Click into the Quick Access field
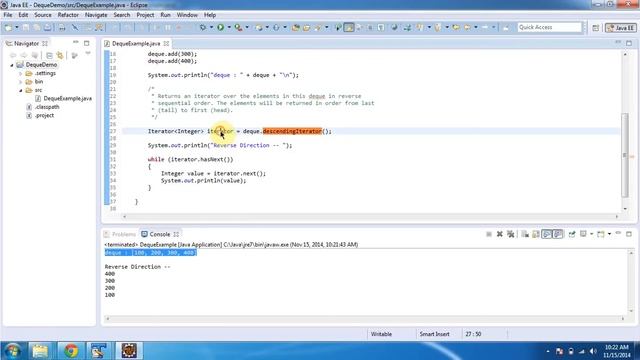Image resolution: width=640 pixels, height=360 pixels. 549,27
